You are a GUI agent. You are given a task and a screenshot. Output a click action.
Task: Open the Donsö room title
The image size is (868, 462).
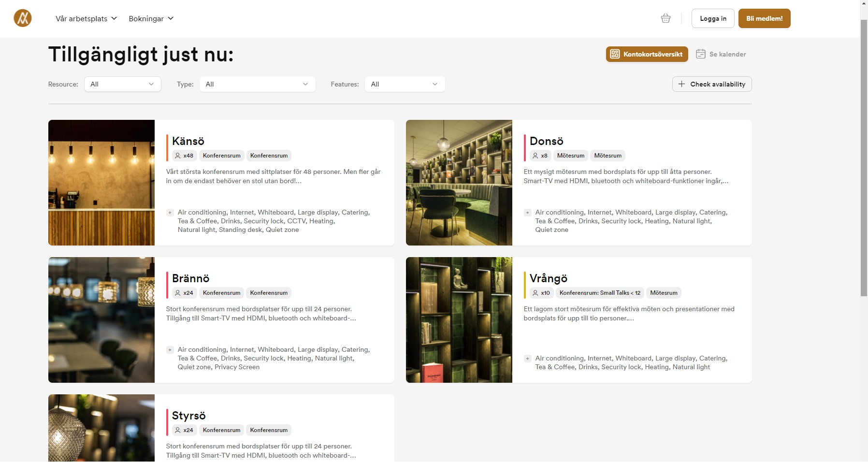547,141
